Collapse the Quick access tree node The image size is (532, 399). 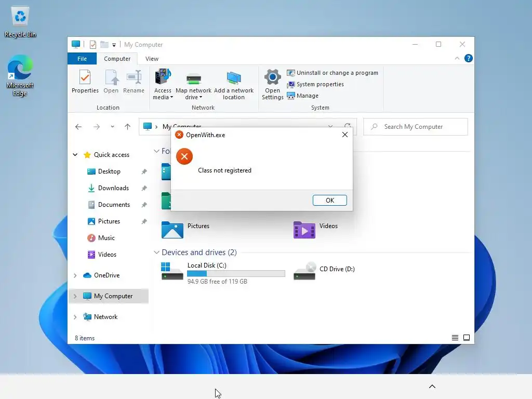click(75, 155)
